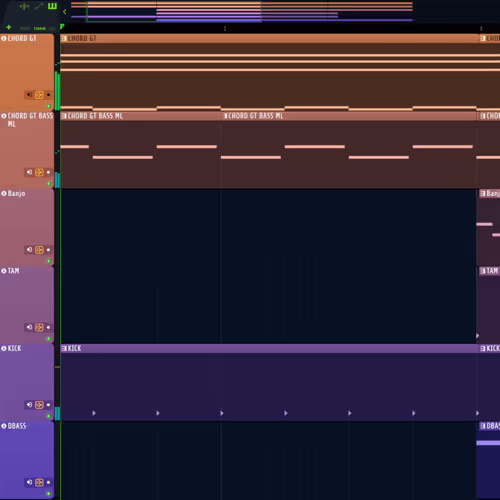This screenshot has height=500, width=500.
Task: Click the green plus add-track icon
Action: (x=9, y=27)
